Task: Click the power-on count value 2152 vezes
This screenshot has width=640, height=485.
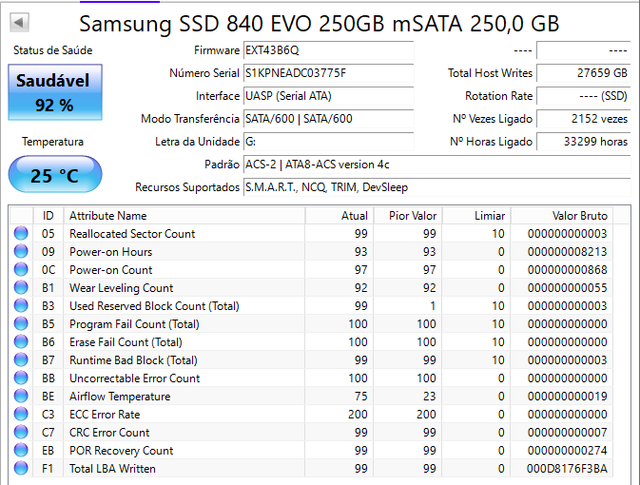Action: 584,119
